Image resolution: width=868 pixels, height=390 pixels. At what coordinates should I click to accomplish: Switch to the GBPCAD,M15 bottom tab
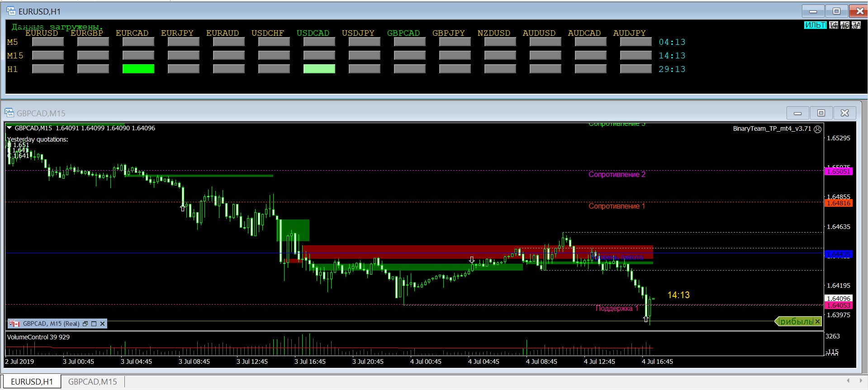(x=92, y=382)
